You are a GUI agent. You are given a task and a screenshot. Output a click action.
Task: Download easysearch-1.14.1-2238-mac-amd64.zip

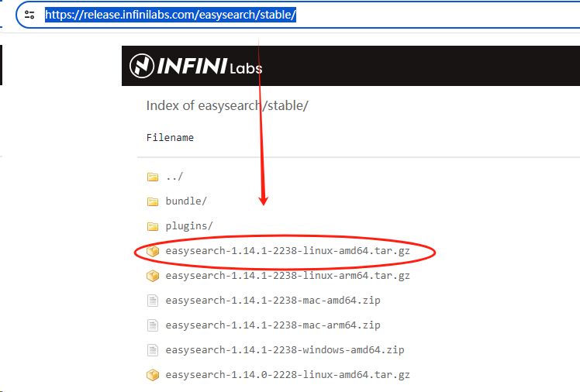click(x=273, y=301)
